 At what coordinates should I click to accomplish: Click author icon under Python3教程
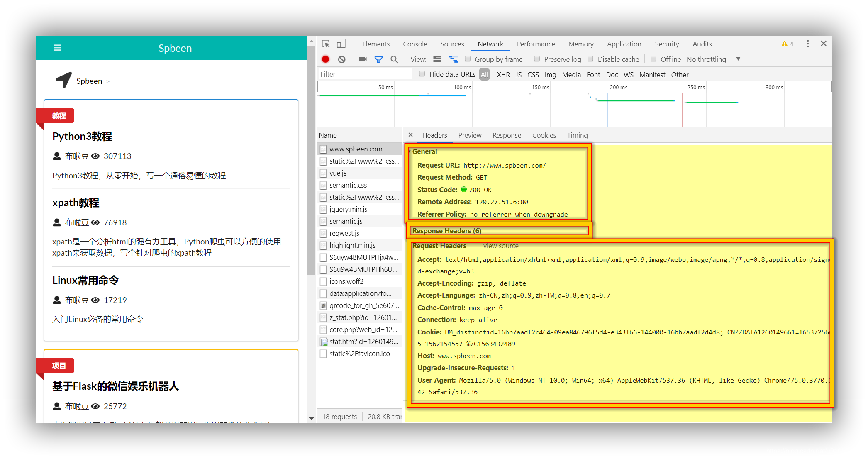pyautogui.click(x=57, y=156)
